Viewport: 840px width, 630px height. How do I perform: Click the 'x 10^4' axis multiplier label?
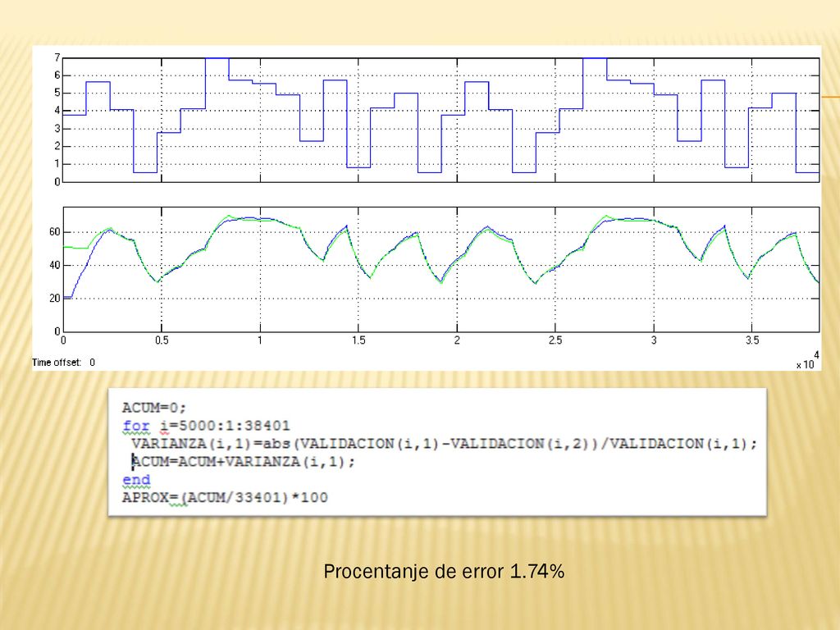point(807,362)
